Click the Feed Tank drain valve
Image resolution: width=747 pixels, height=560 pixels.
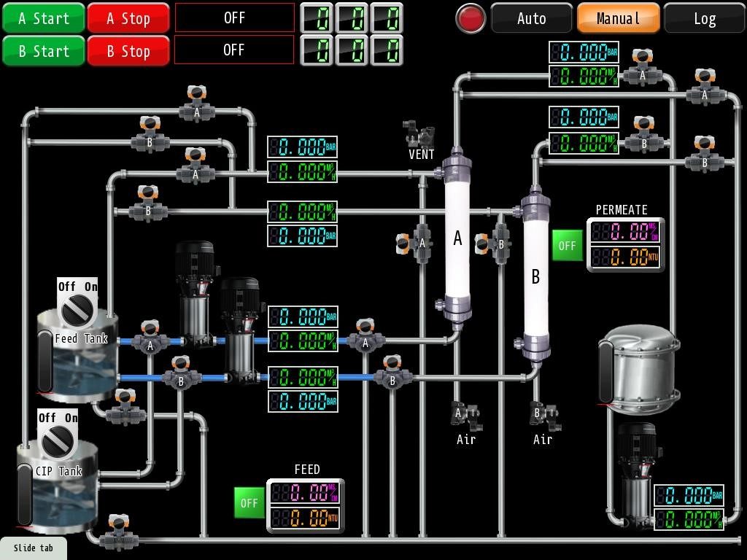coord(125,407)
